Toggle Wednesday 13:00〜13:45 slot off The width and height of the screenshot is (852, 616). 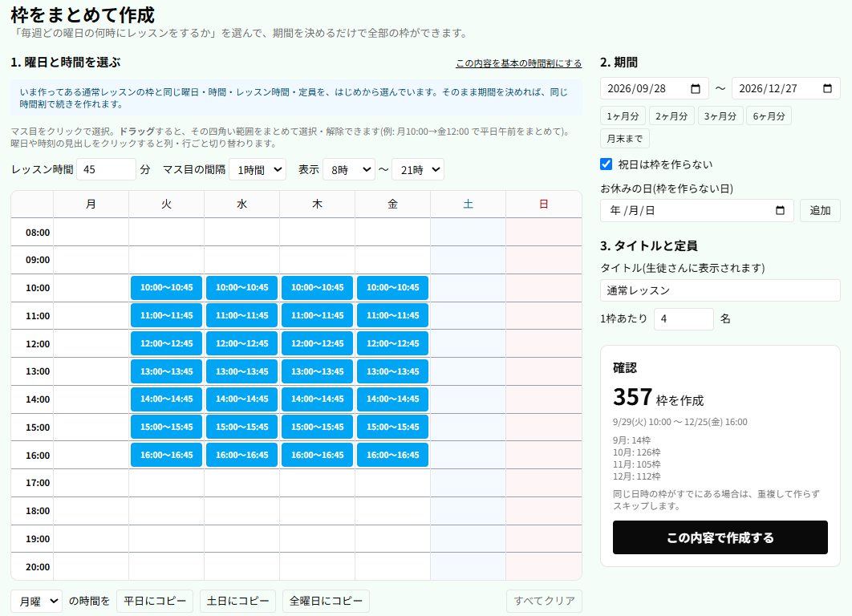[241, 371]
